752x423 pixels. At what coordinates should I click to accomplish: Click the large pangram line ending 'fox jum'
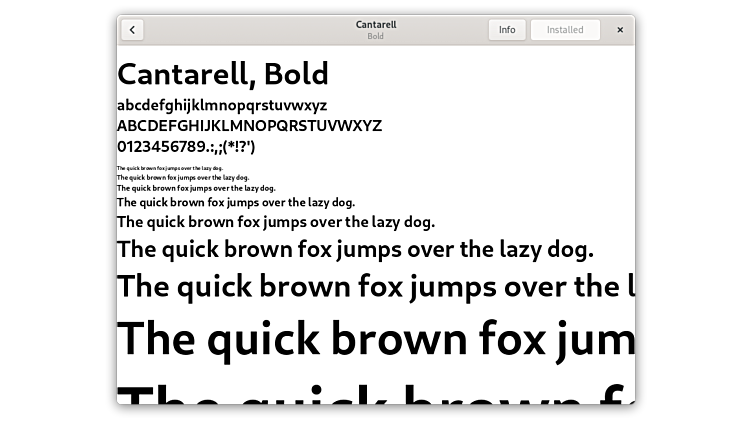tap(375, 338)
